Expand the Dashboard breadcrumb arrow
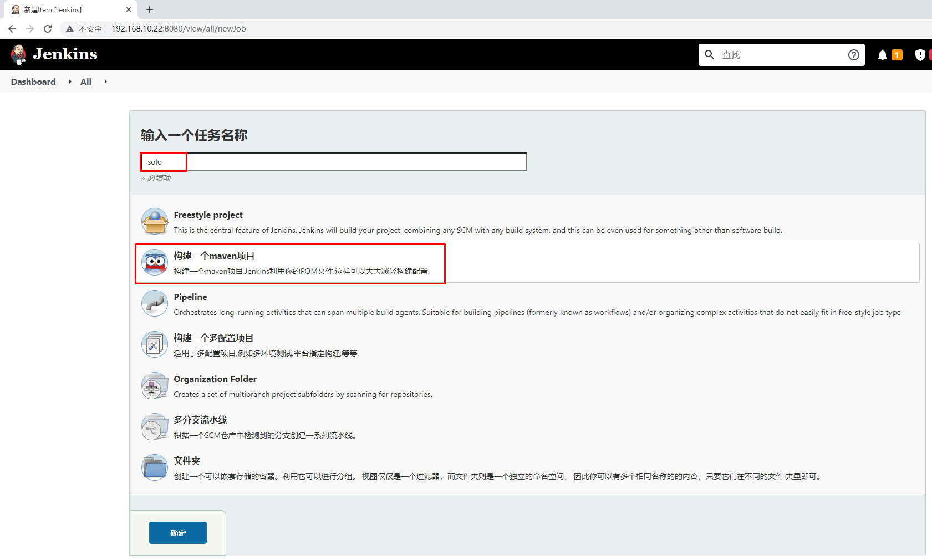932x560 pixels. (70, 82)
